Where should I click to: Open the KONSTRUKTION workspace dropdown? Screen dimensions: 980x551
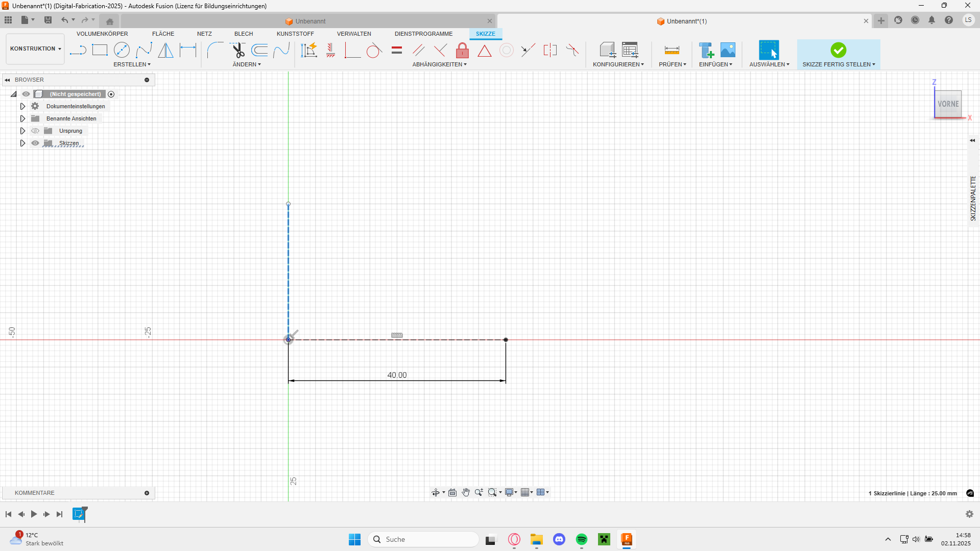[x=35, y=49]
